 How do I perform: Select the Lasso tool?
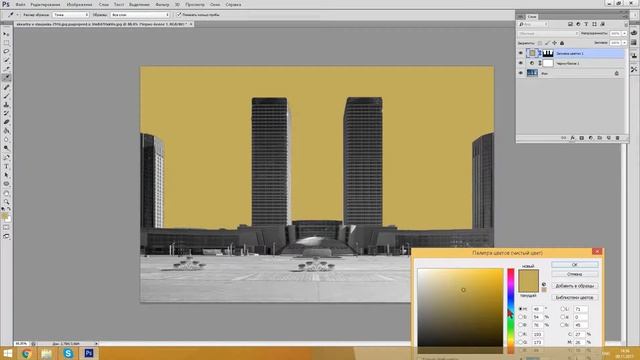6,51
